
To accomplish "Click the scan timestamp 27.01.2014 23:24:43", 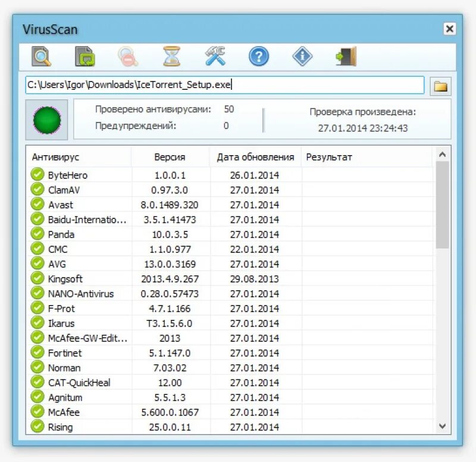I will 363,128.
